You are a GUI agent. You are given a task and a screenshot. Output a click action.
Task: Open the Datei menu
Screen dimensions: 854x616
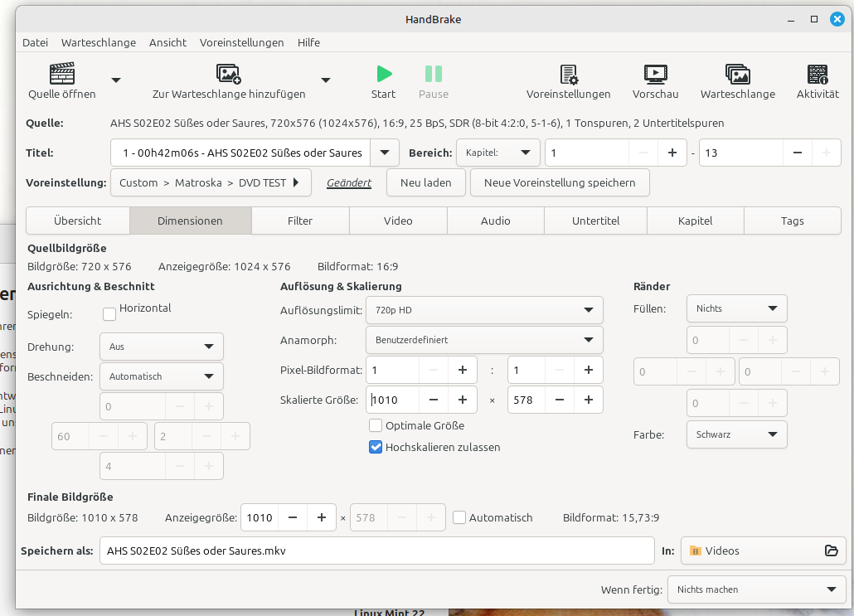pos(36,42)
